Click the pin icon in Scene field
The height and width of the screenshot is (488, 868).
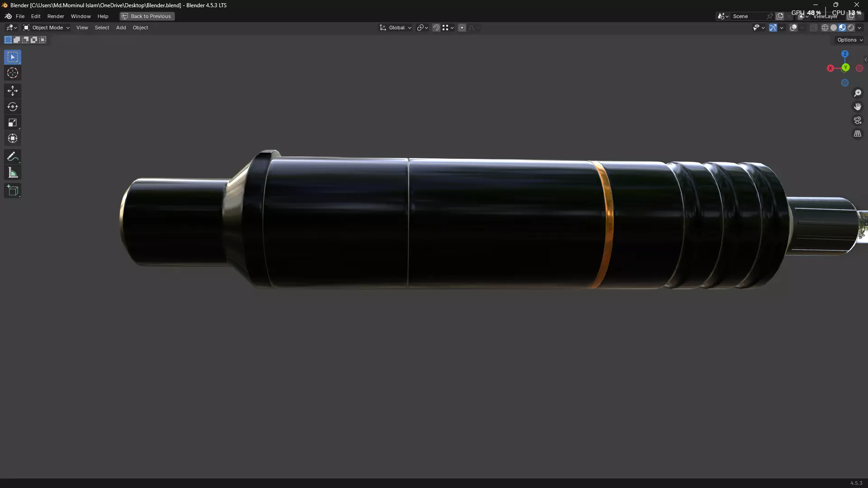click(770, 16)
